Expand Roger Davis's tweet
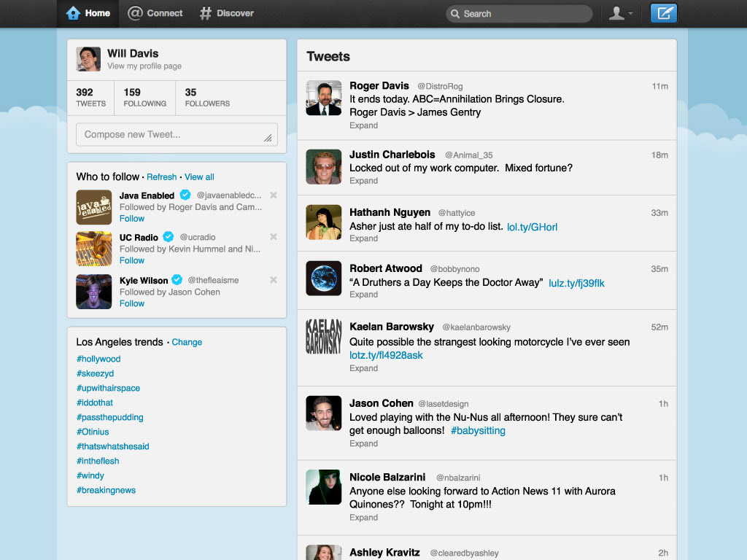This screenshot has height=560, width=747. click(363, 125)
